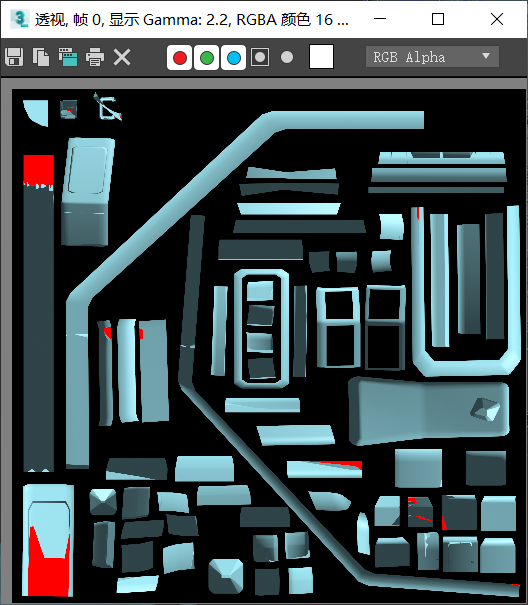This screenshot has width=528, height=605.
Task: Toggle the green channel display
Action: pos(207,57)
